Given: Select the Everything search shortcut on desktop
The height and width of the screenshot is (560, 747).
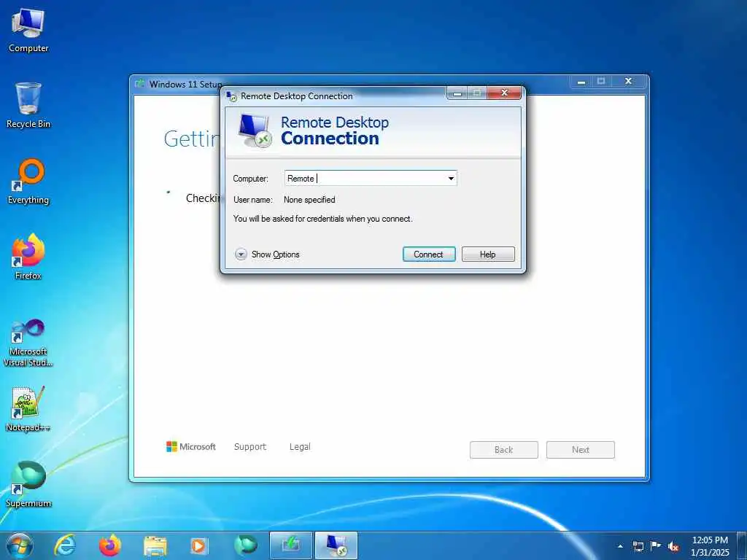Looking at the screenshot, I should click(28, 182).
